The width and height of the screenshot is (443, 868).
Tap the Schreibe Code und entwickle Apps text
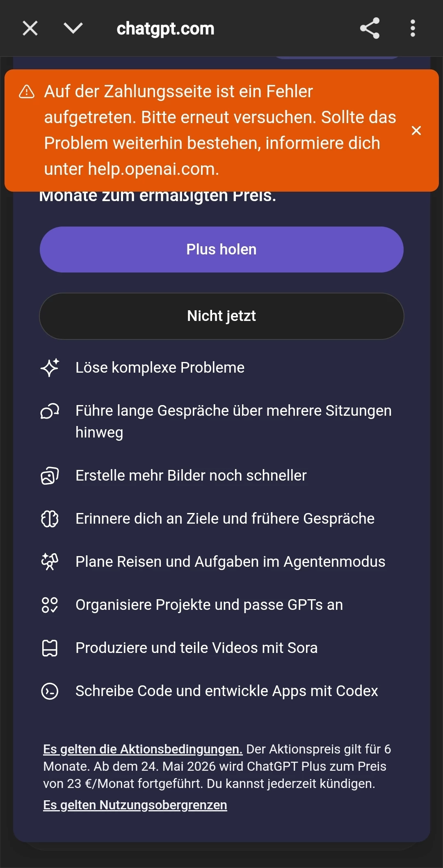[x=226, y=691]
